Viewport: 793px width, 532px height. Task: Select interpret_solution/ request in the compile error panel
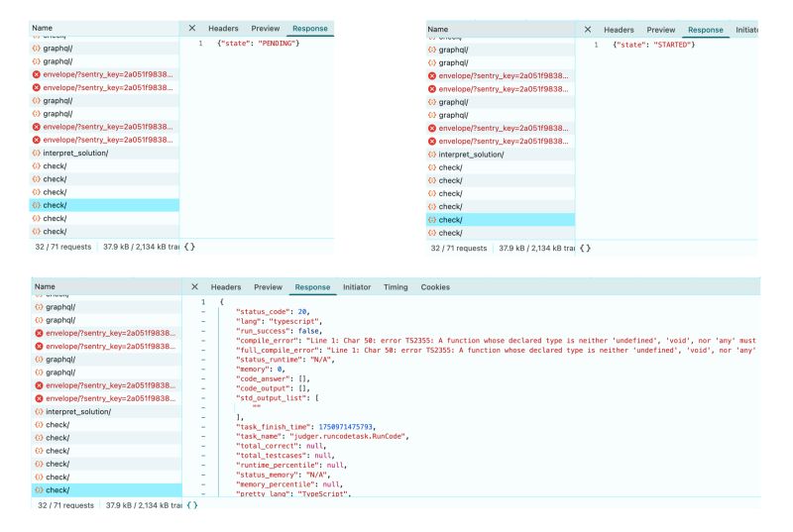click(107, 411)
